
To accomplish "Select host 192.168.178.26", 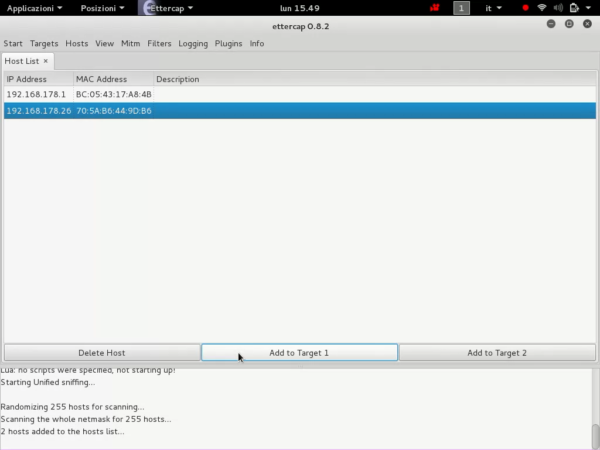I will pyautogui.click(x=300, y=111).
